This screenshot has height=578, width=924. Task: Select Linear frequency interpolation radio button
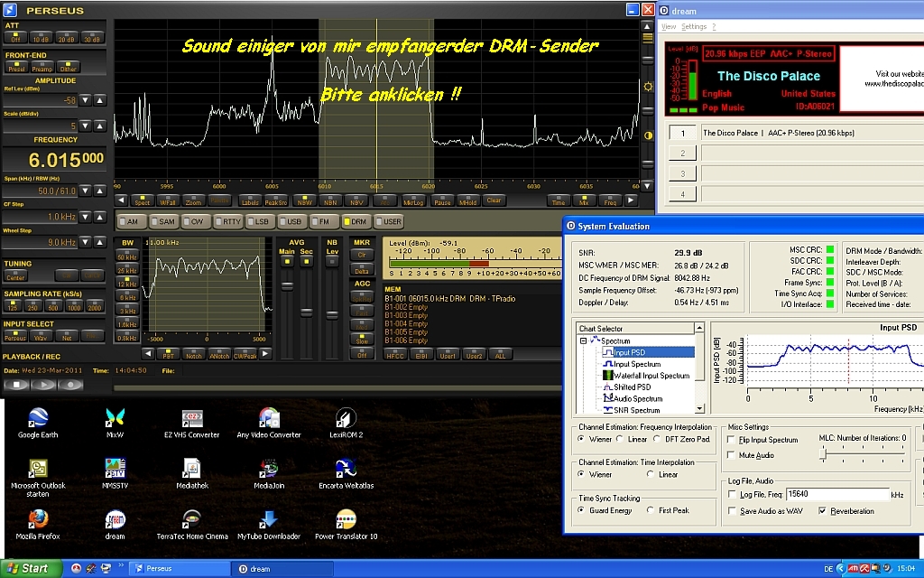[x=620, y=439]
